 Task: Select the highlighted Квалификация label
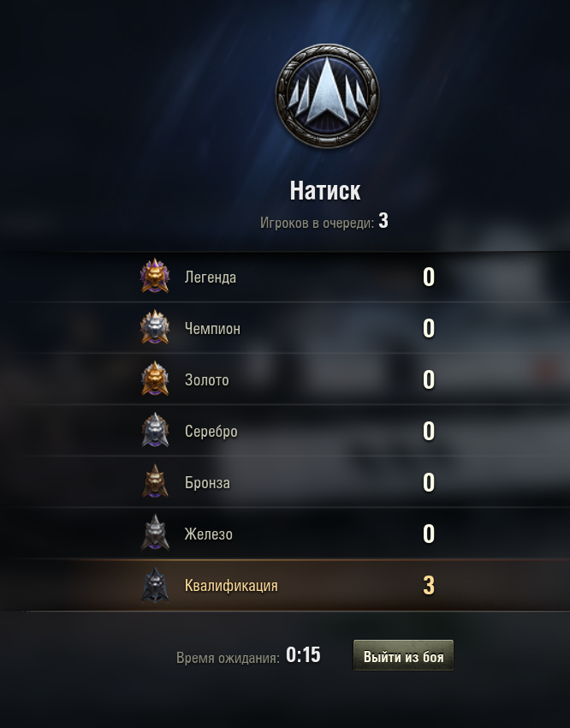231,586
